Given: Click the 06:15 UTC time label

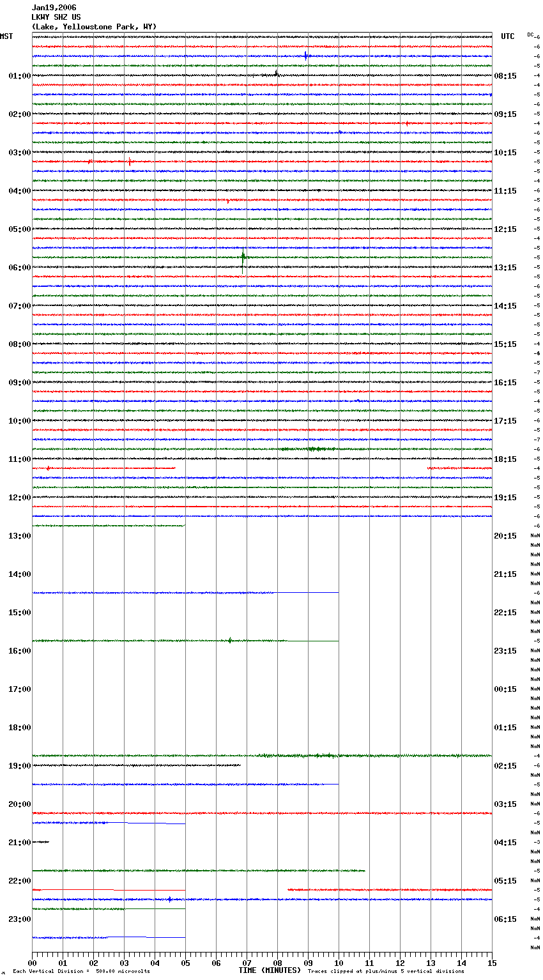Looking at the screenshot, I should [x=505, y=919].
